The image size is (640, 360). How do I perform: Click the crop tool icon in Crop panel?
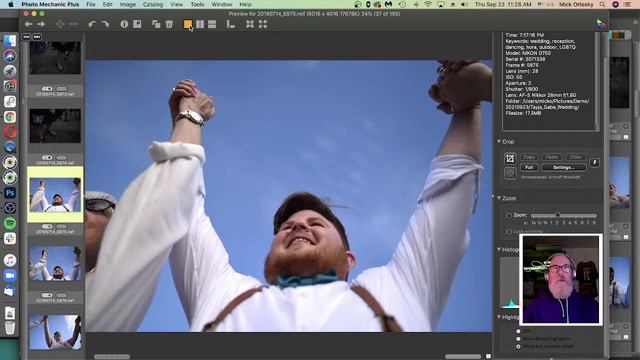510,158
